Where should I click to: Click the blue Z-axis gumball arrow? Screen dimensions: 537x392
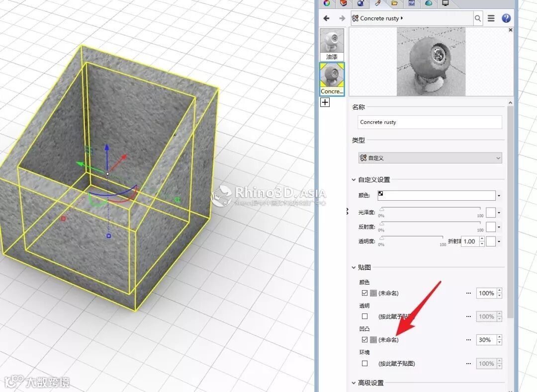[x=107, y=149]
